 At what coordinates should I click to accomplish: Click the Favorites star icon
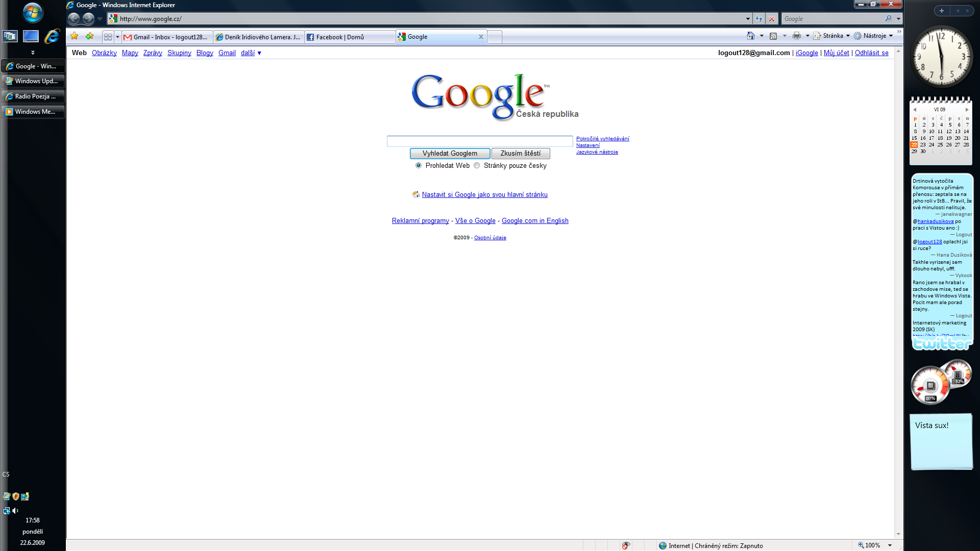(x=75, y=36)
